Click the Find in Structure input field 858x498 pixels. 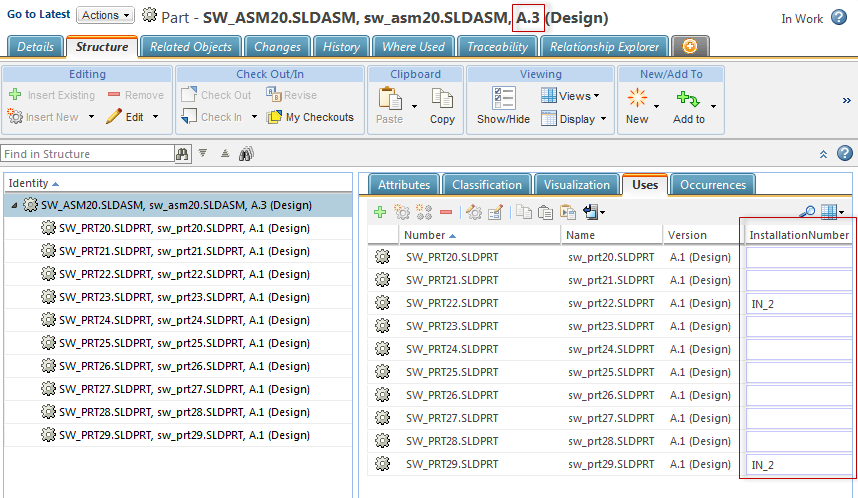click(x=87, y=154)
